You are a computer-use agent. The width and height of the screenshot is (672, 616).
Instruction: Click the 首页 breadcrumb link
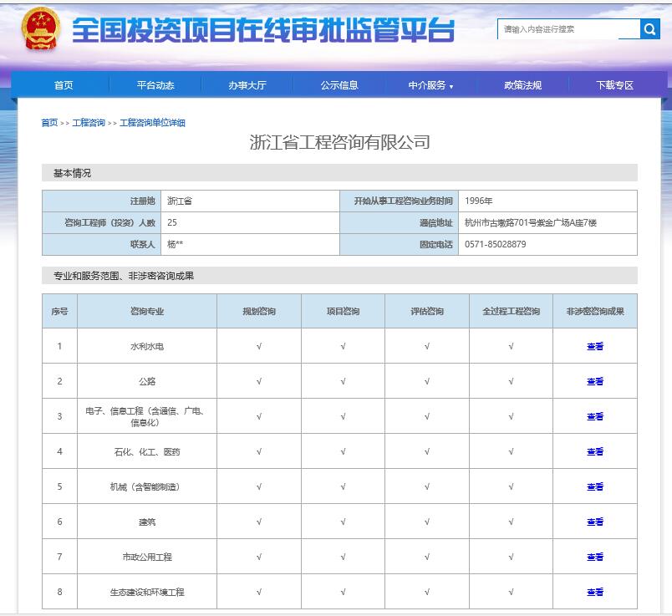point(49,123)
